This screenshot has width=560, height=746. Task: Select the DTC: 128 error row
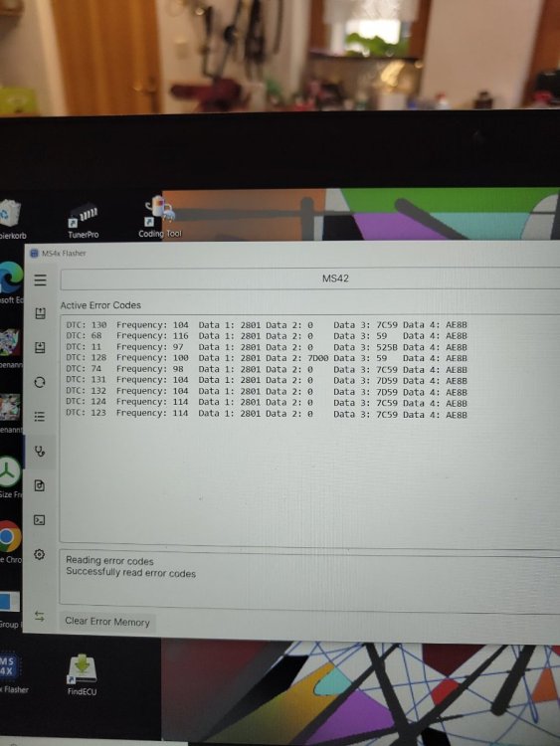tap(267, 358)
